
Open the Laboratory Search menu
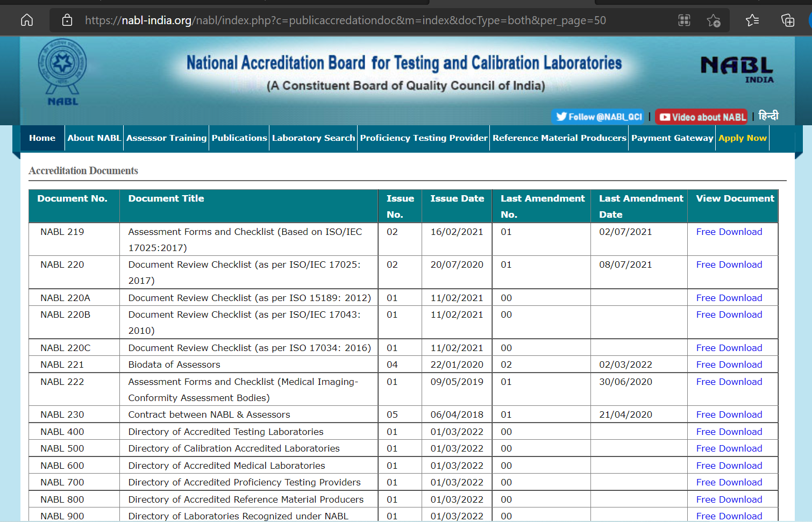point(314,138)
